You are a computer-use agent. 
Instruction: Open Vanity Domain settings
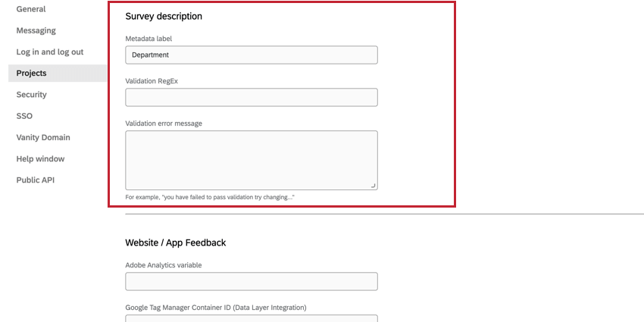[x=43, y=137]
